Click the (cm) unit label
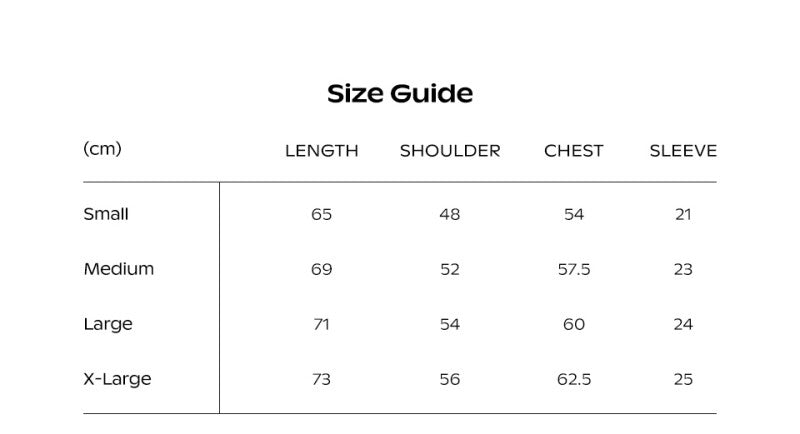 pyautogui.click(x=103, y=149)
